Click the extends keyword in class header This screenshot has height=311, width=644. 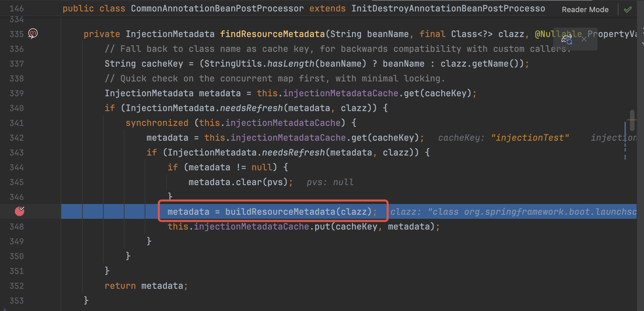[x=327, y=8]
